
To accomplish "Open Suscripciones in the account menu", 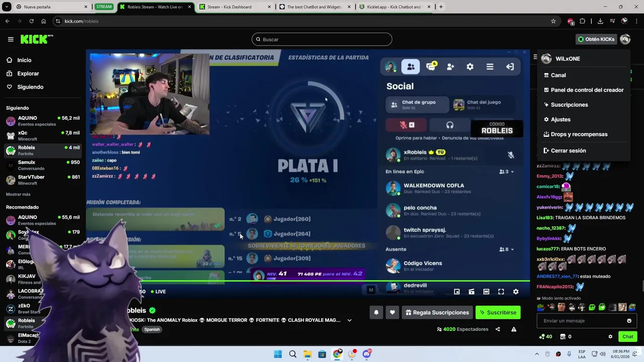I will (x=584, y=105).
